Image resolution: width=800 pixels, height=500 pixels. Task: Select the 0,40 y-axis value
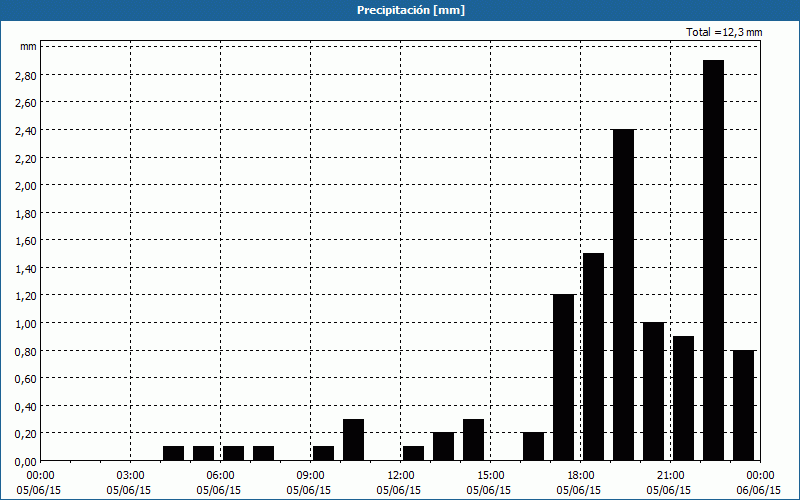point(26,406)
